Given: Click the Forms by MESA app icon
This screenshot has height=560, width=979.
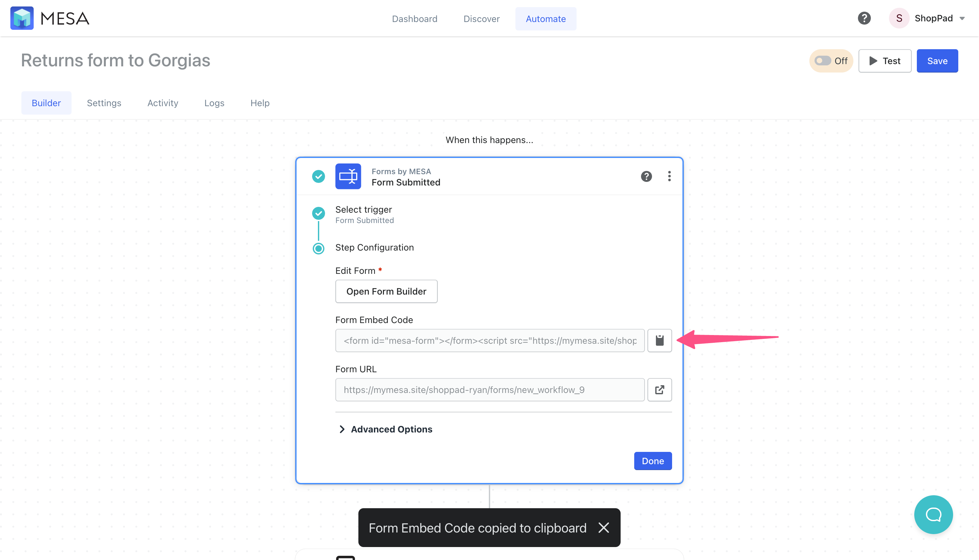Looking at the screenshot, I should click(348, 176).
